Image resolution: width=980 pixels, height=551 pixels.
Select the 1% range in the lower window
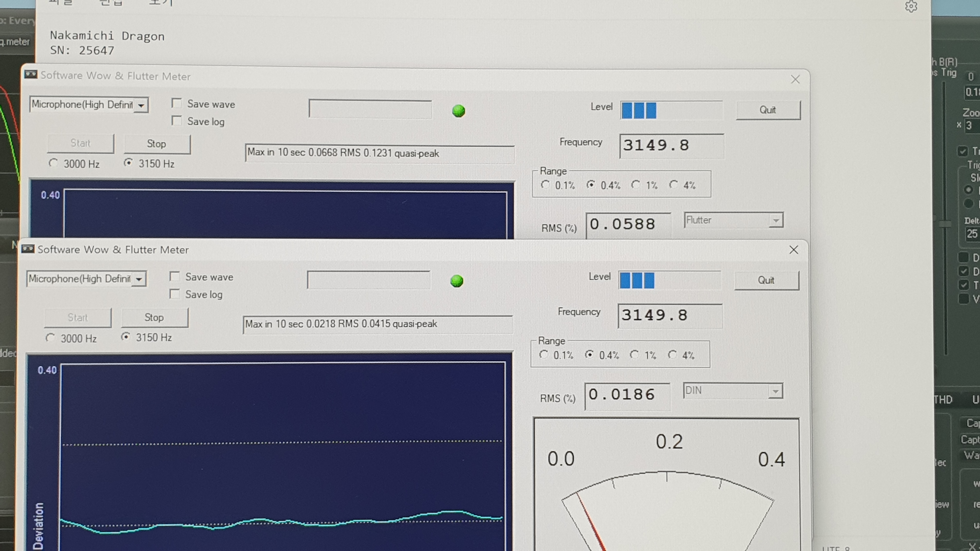pyautogui.click(x=634, y=355)
